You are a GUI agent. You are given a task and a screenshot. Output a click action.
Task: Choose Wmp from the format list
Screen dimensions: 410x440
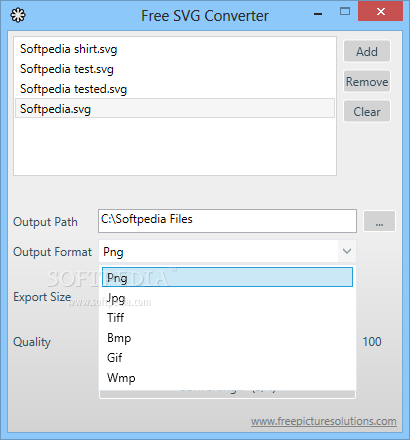(x=227, y=378)
